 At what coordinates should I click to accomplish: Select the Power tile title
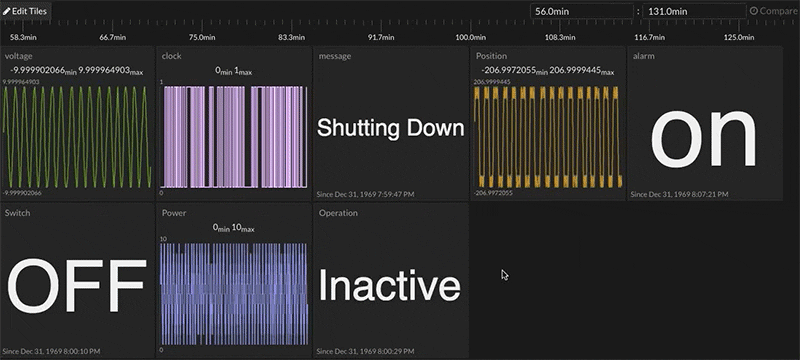coord(174,213)
